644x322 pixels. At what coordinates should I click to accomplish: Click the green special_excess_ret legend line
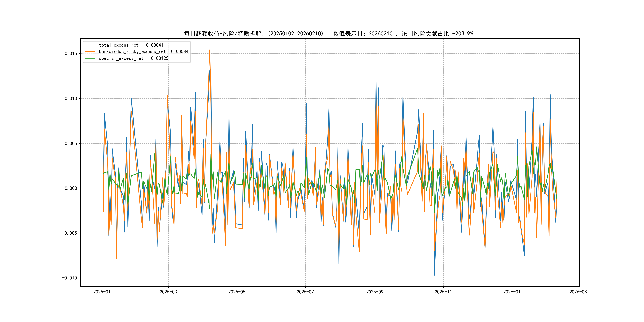coord(90,58)
